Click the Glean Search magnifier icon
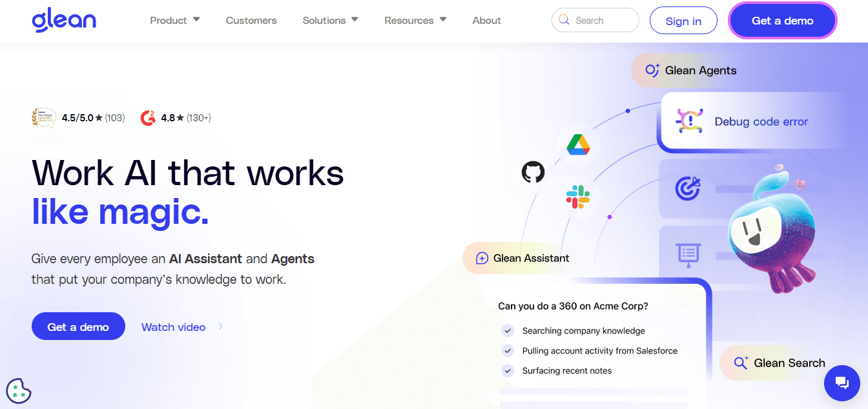Screen dimensions: 868x409 click(x=741, y=363)
